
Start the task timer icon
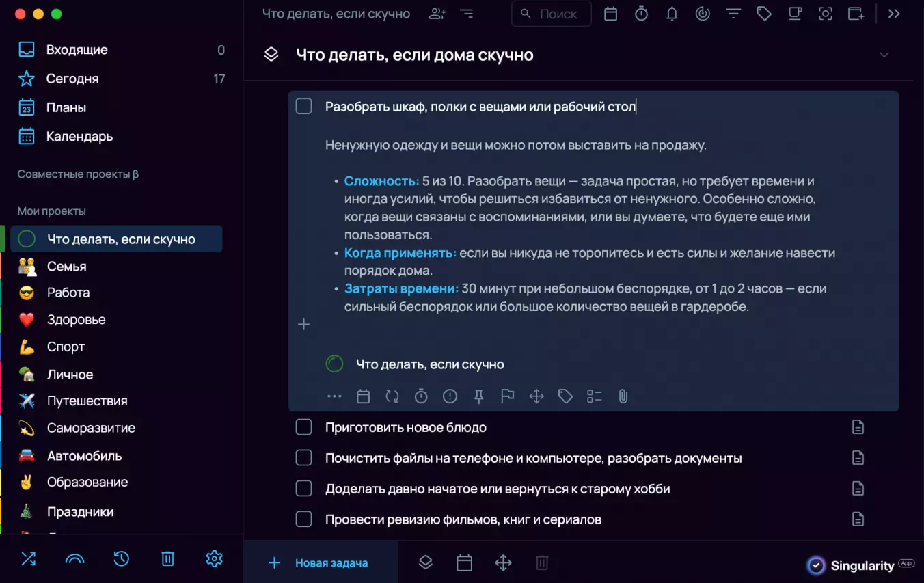click(x=421, y=396)
